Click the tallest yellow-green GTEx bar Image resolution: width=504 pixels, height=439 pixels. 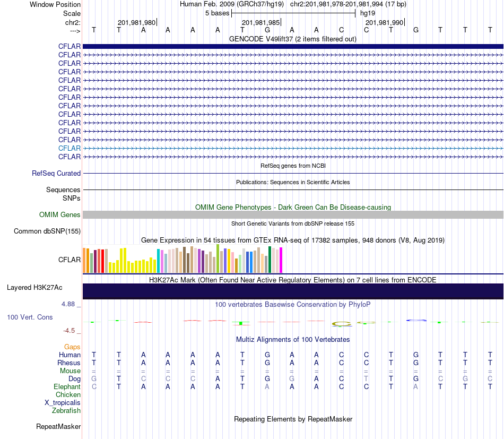[x=218, y=259]
